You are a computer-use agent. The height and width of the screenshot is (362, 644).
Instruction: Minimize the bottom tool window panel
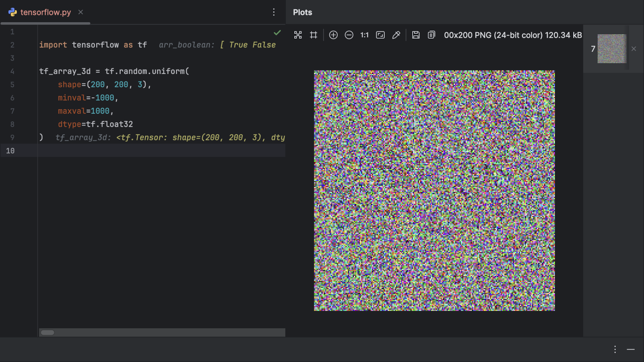[x=631, y=349]
